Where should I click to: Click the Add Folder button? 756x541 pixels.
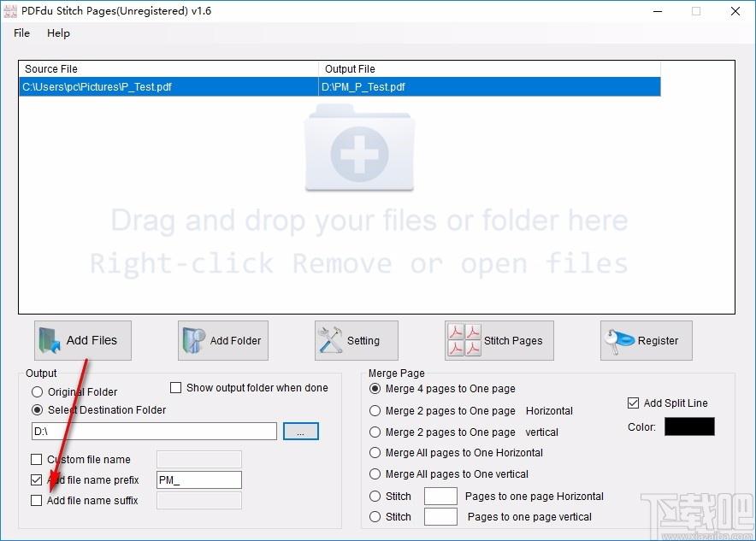click(222, 341)
